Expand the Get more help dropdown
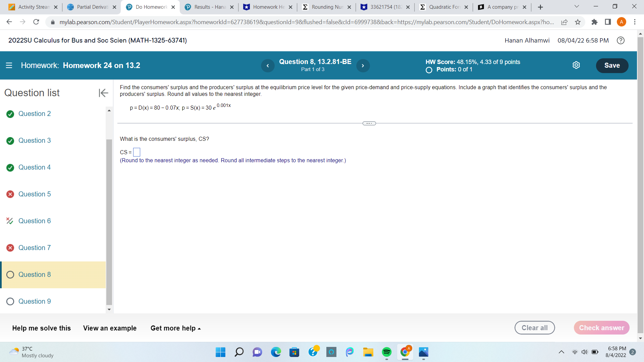Viewport: 644px width, 362px height. [175, 328]
